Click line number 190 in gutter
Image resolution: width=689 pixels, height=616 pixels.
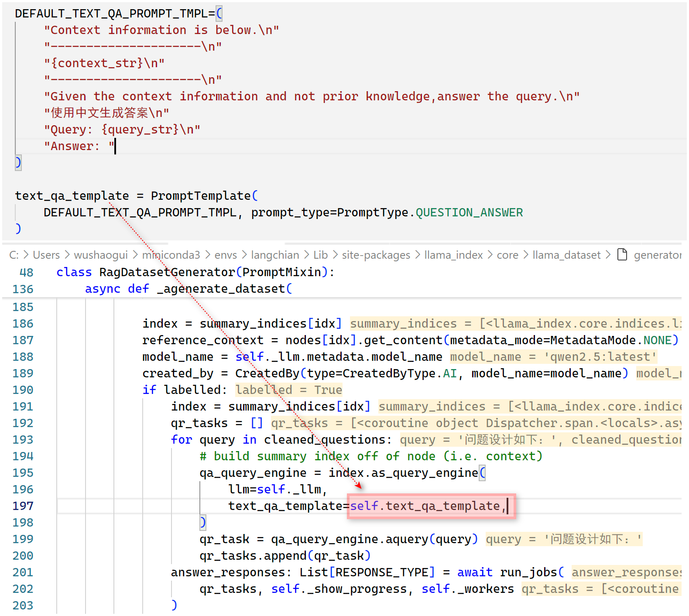click(x=23, y=390)
